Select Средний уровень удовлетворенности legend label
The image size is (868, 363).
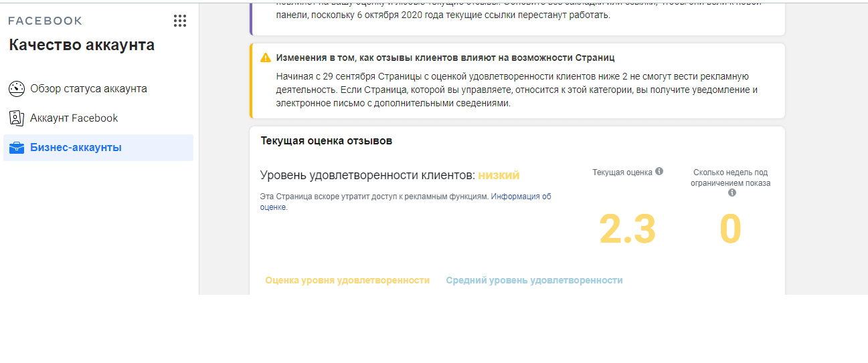(x=535, y=280)
